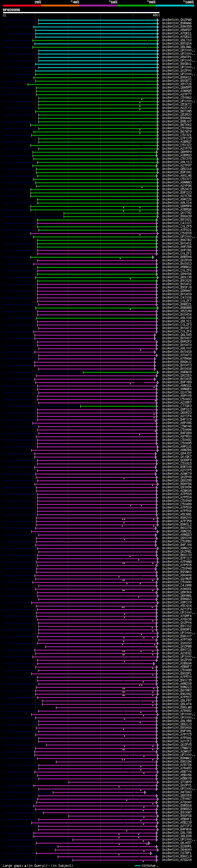Click the cyan ~100% identity legend bar
Viewport: 197px width, 868px height.
[175, 6]
